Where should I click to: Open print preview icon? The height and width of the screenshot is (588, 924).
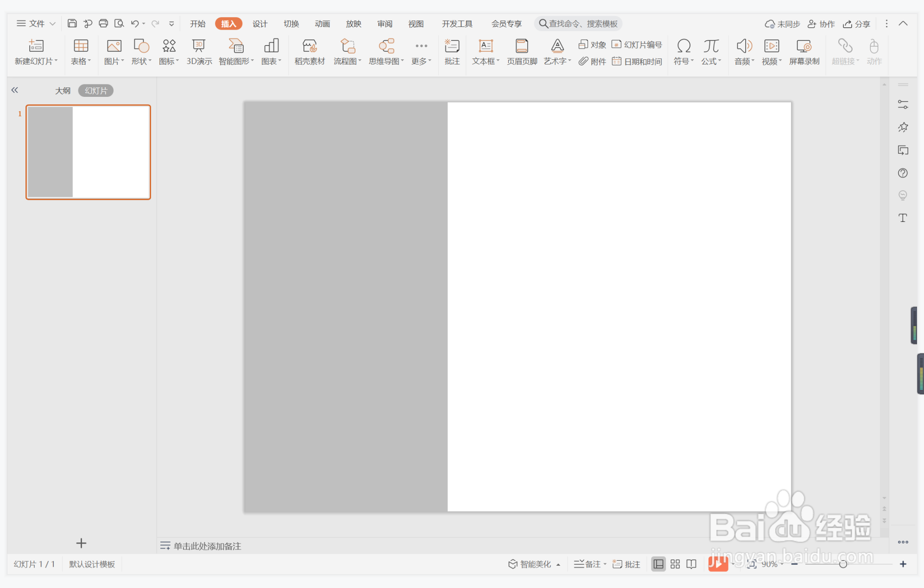tap(119, 24)
